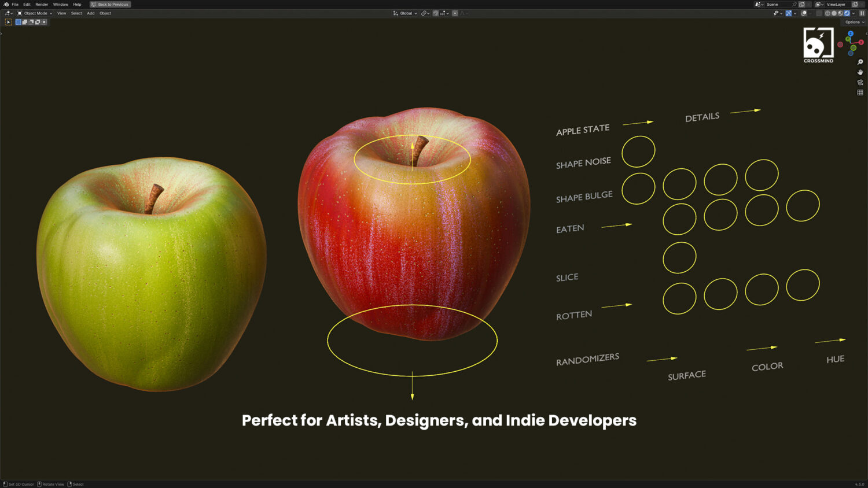Click the zoom viewport magnifier icon
Viewport: 868px width, 488px height.
[860, 62]
